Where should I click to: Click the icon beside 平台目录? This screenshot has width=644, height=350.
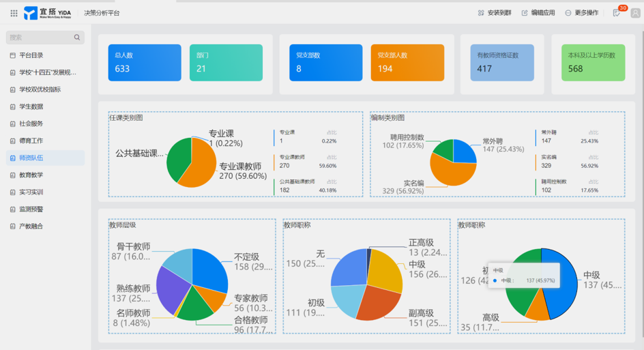click(x=13, y=55)
